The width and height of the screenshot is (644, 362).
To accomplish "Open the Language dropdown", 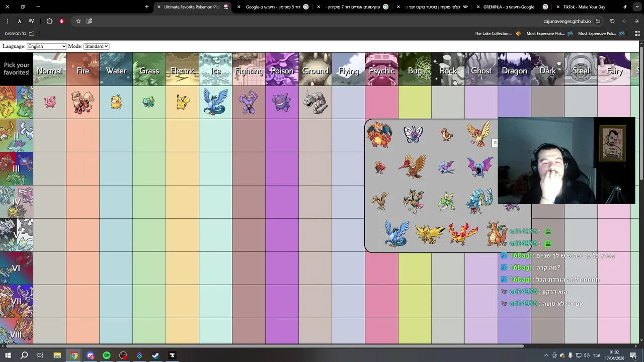I will 46,46.
